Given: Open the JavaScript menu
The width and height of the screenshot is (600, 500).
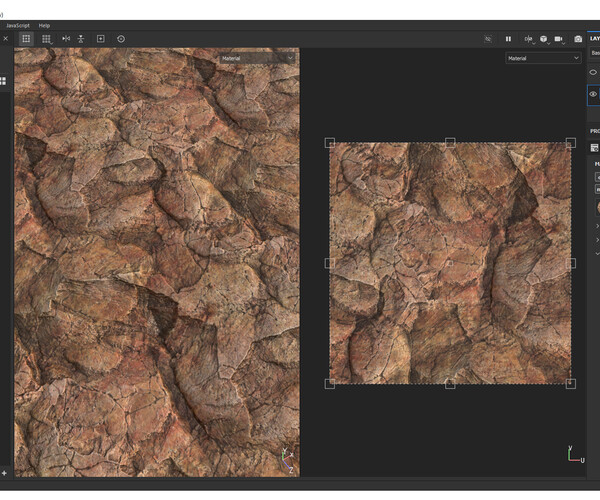Looking at the screenshot, I should pyautogui.click(x=18, y=26).
